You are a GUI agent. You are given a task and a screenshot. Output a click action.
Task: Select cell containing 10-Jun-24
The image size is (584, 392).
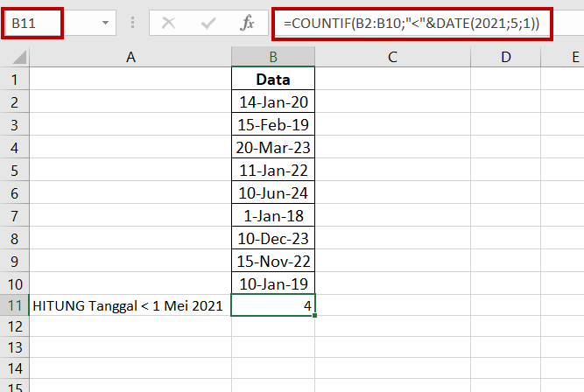273,192
